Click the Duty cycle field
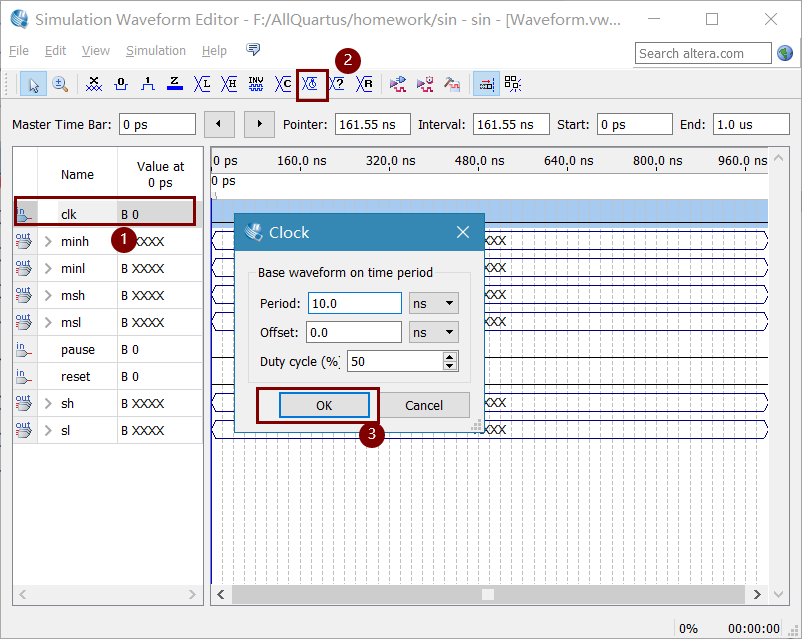 395,361
